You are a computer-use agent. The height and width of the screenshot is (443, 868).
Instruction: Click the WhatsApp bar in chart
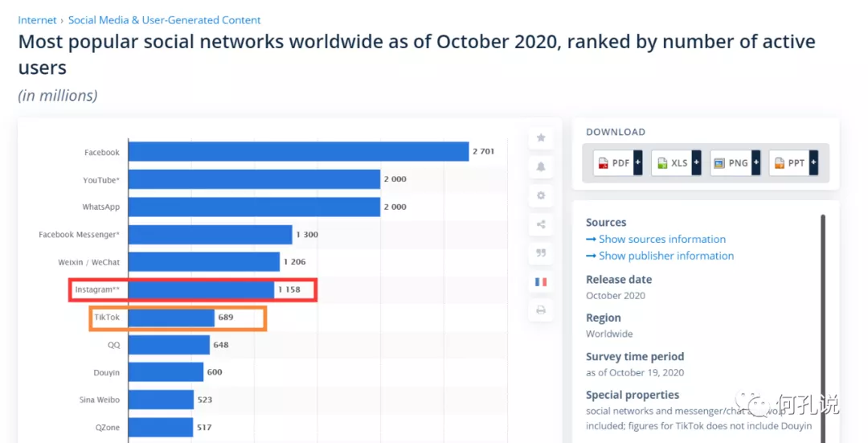click(x=254, y=207)
